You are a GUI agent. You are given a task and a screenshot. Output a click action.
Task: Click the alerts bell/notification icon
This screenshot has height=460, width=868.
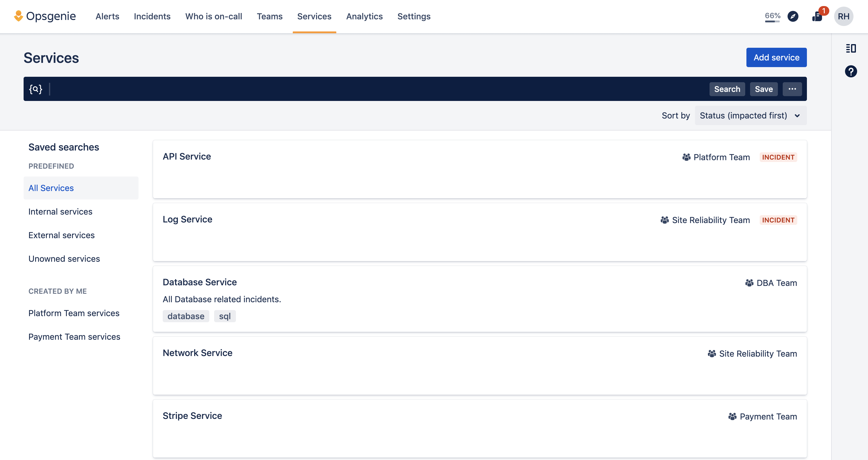[816, 16]
